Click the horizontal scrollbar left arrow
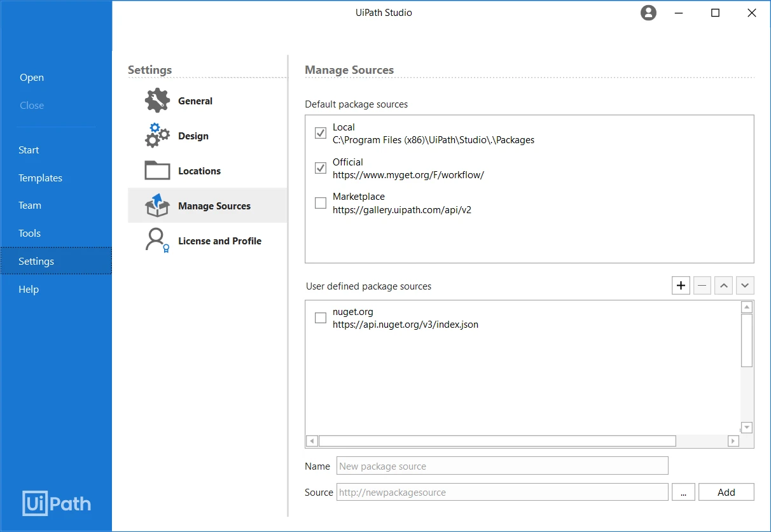 pyautogui.click(x=312, y=441)
